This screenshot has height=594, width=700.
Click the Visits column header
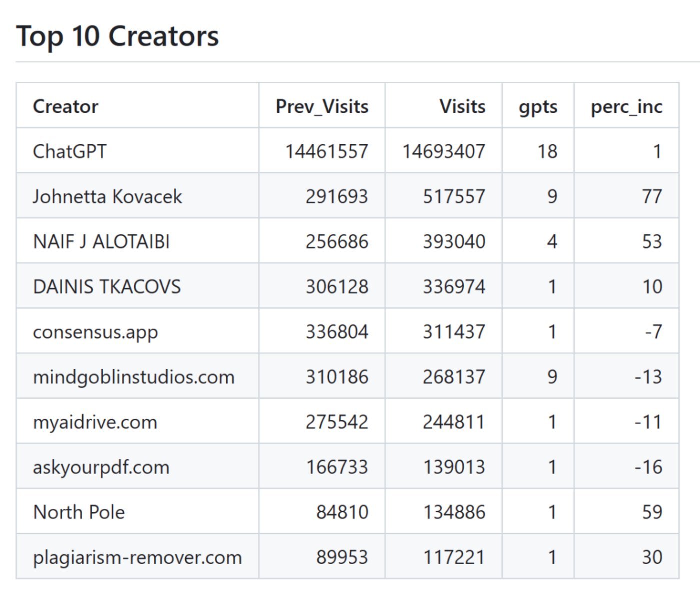pos(462,106)
